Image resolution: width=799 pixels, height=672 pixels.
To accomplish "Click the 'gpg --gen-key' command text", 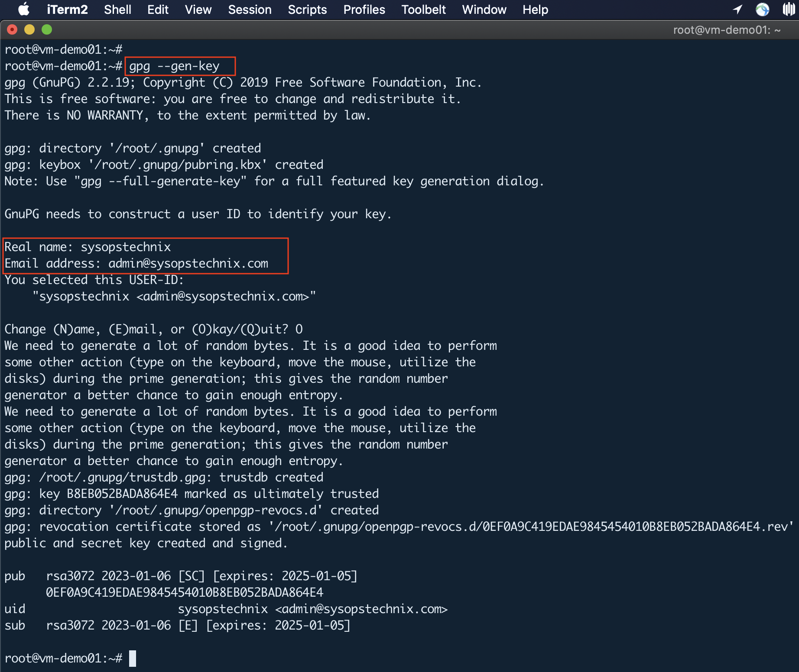I will (174, 66).
